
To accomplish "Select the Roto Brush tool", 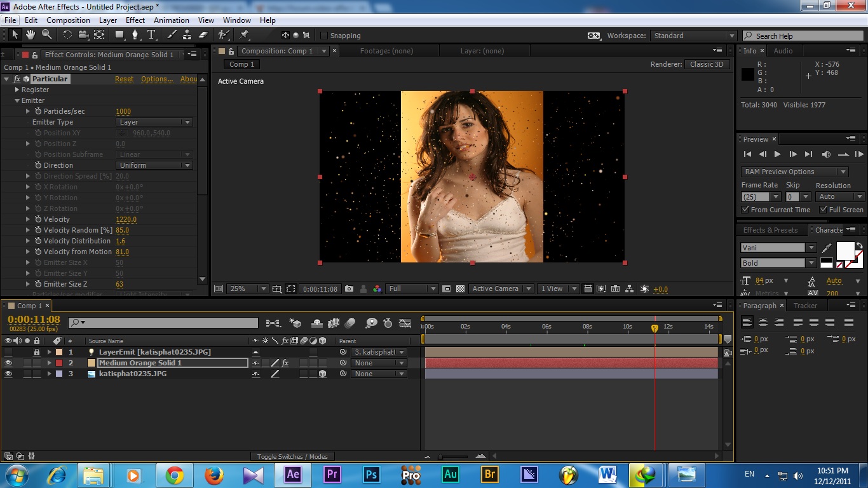I will [223, 35].
